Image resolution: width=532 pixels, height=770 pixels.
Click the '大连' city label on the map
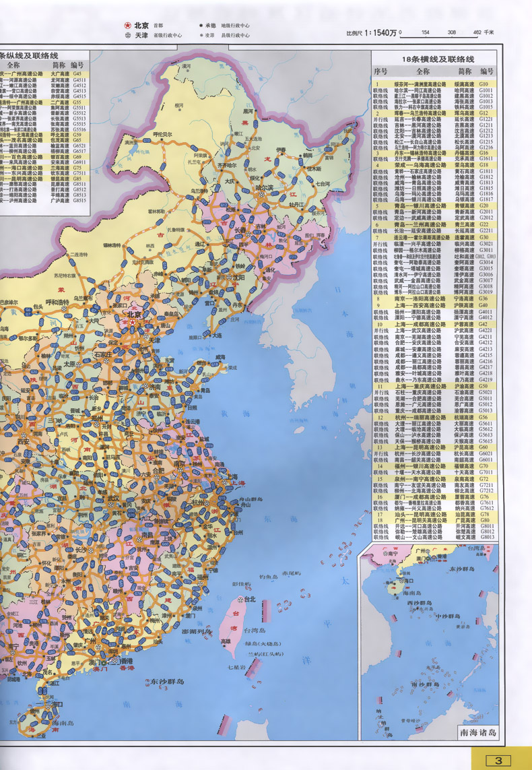[x=218, y=335]
